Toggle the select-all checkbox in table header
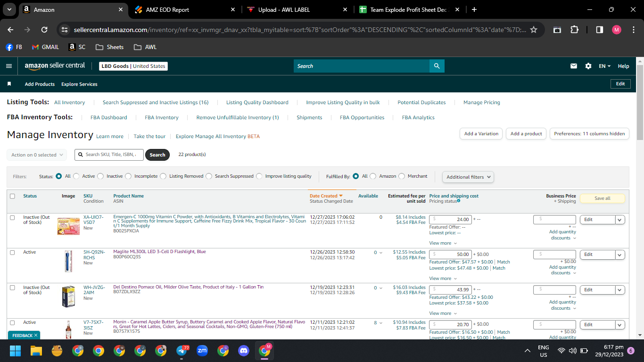Viewport: 644px width, 362px height. 12,196
